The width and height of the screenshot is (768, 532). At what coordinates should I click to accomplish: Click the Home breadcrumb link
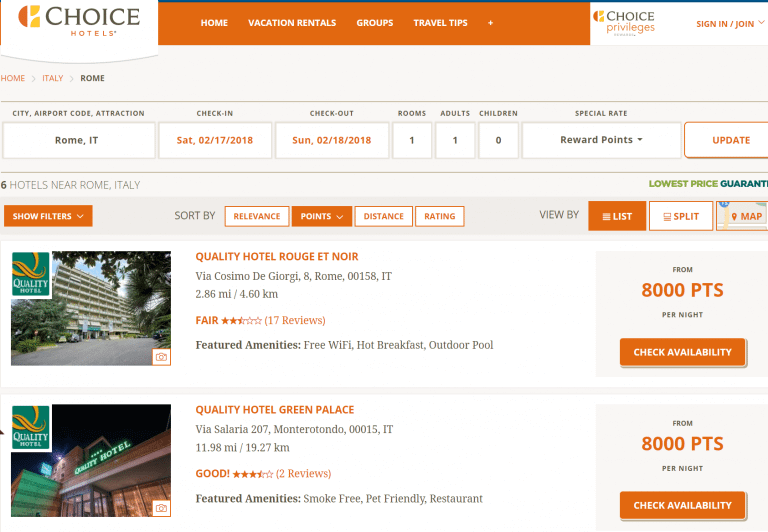(13, 78)
